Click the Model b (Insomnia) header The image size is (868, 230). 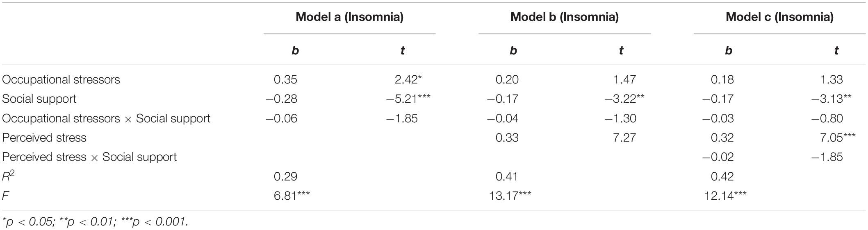(565, 17)
